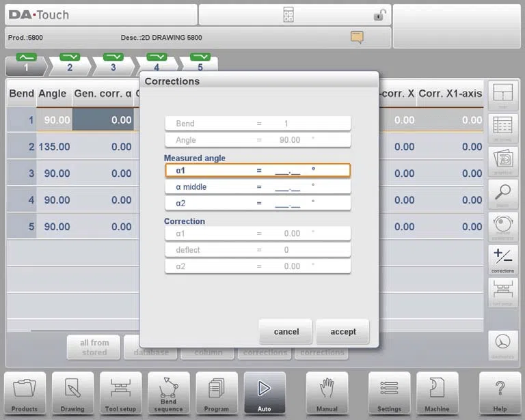Click the DA-Touch logo panel
This screenshot has width=525, height=420.
[101, 15]
